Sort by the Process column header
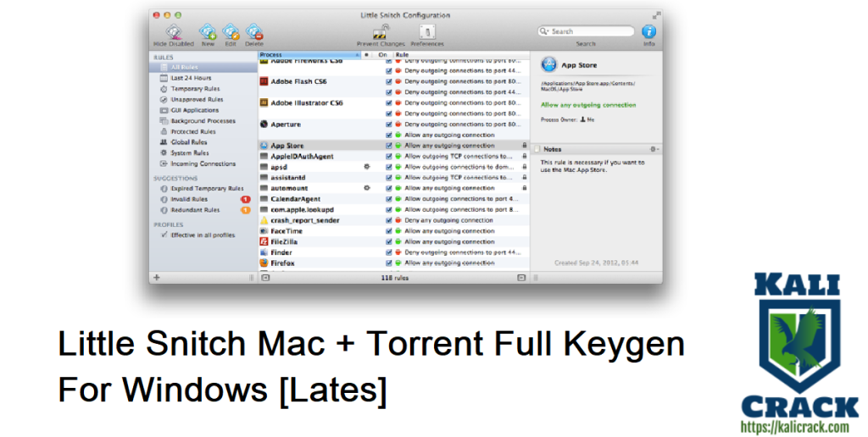 click(309, 55)
